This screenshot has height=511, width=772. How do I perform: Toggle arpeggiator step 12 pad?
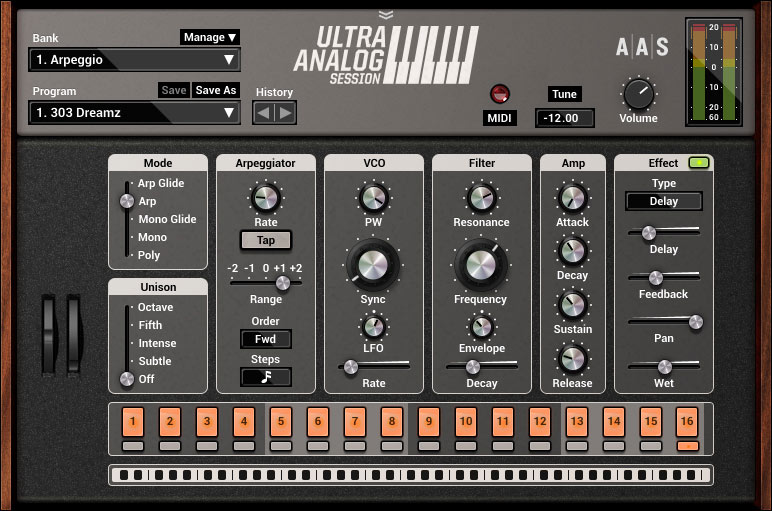(x=540, y=422)
